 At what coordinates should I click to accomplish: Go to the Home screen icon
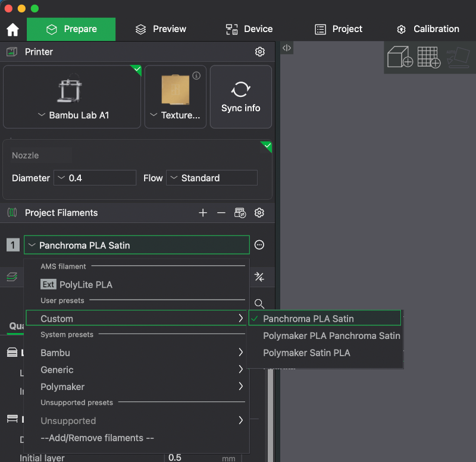click(12, 29)
